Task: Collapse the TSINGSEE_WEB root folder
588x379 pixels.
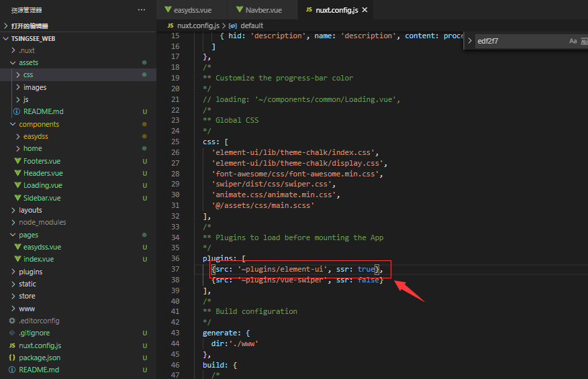Action: point(6,38)
